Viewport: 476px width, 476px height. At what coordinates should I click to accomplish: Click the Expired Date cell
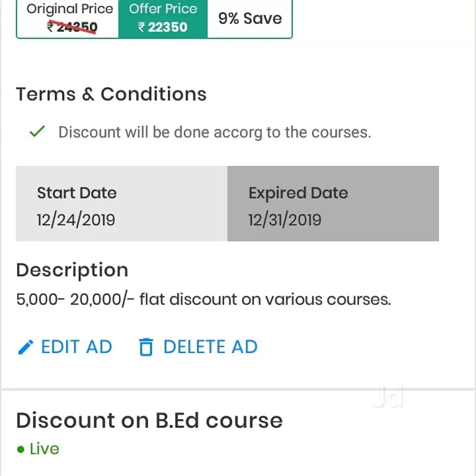333,204
